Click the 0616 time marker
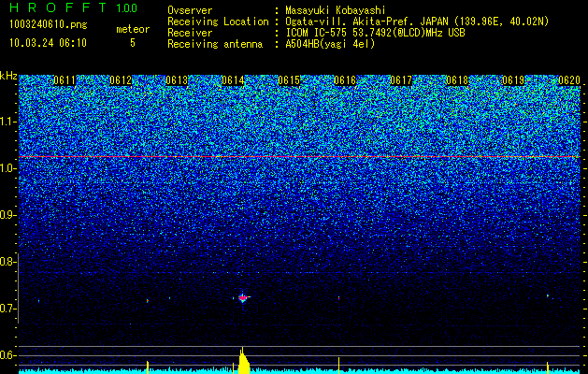This screenshot has height=374, width=588. [345, 80]
